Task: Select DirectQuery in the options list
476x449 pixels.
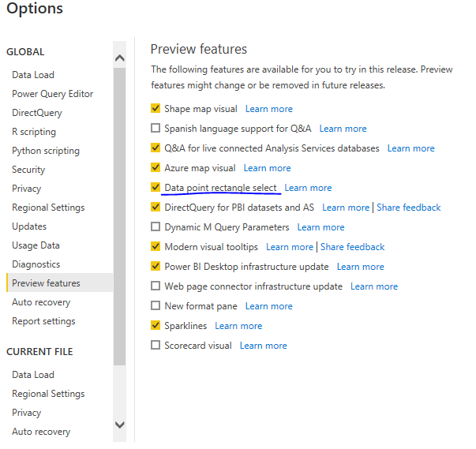Action: (x=37, y=113)
